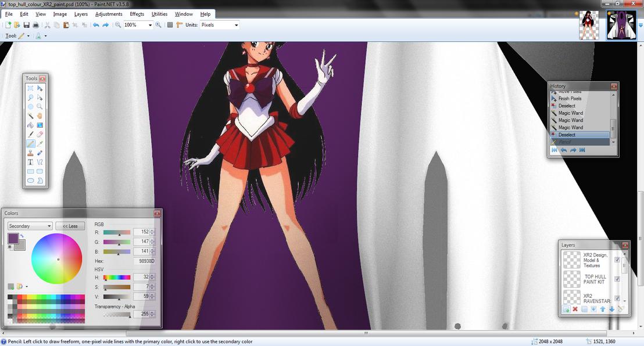The height and width of the screenshot is (346, 644).
Task: Click the Hex value input field
Action: click(144, 261)
